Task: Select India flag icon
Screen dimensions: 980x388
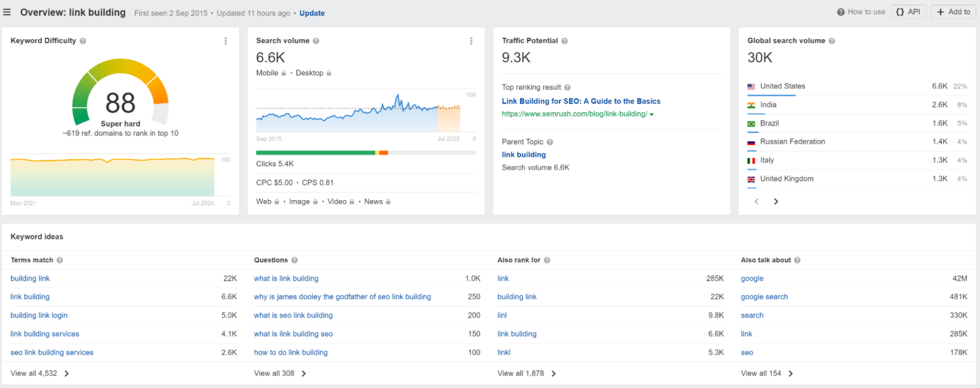Action: click(751, 105)
